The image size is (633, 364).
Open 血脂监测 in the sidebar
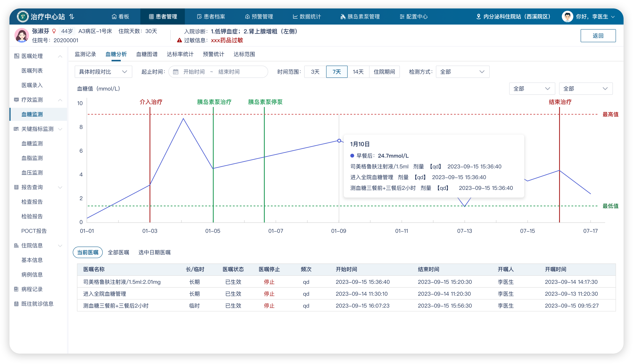pyautogui.click(x=32, y=158)
